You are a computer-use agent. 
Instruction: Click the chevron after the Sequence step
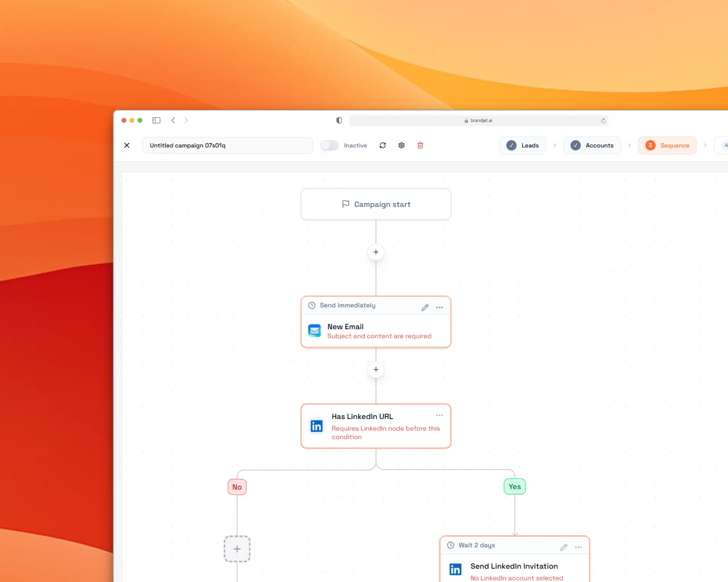click(706, 145)
